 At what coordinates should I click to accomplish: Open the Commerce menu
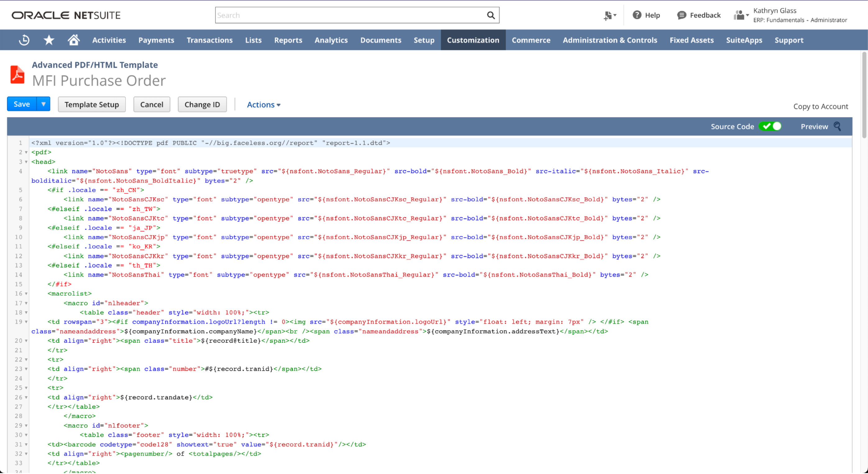(531, 40)
